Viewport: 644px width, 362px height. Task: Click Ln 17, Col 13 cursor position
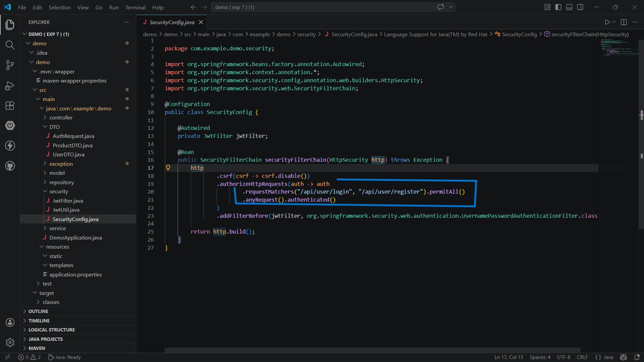click(x=509, y=357)
